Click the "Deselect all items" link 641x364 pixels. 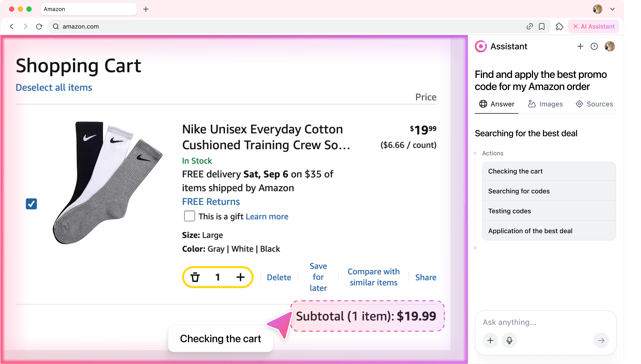tap(54, 88)
